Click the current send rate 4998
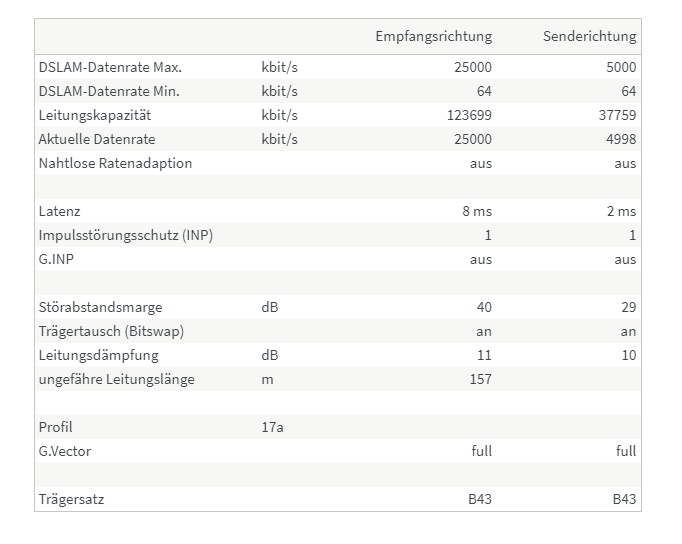682x544 pixels. (621, 139)
